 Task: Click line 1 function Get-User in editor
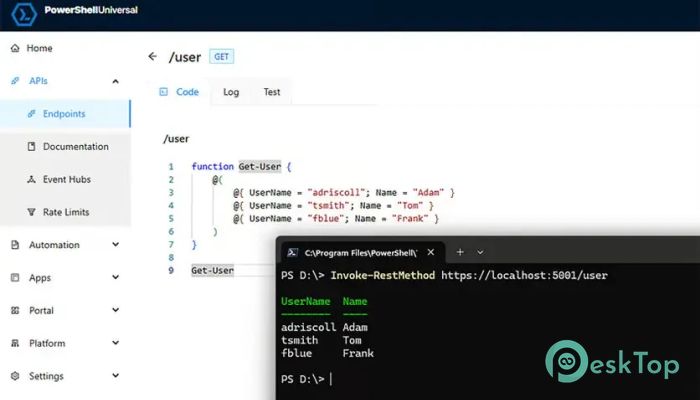coord(242,167)
